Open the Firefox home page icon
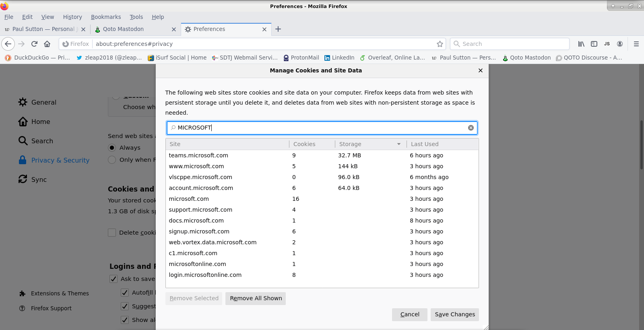The image size is (644, 330). pos(47,44)
